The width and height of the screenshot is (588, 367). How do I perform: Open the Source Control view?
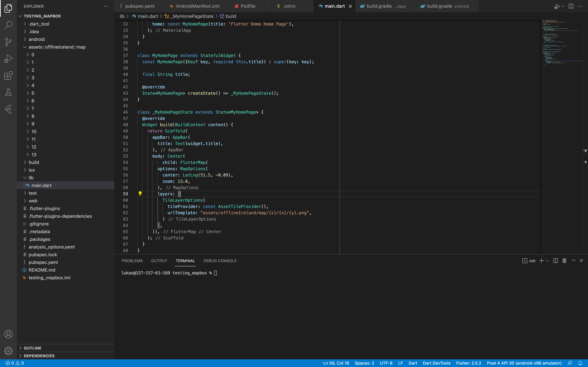click(x=8, y=42)
